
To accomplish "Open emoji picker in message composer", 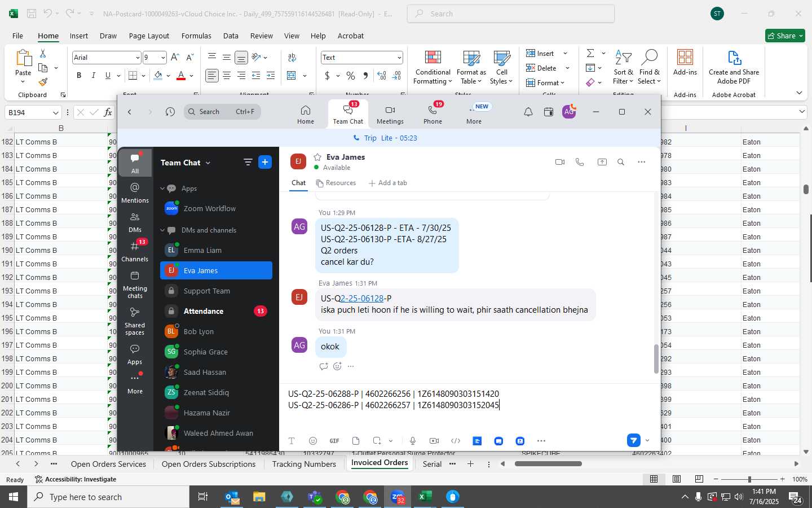I will [313, 441].
